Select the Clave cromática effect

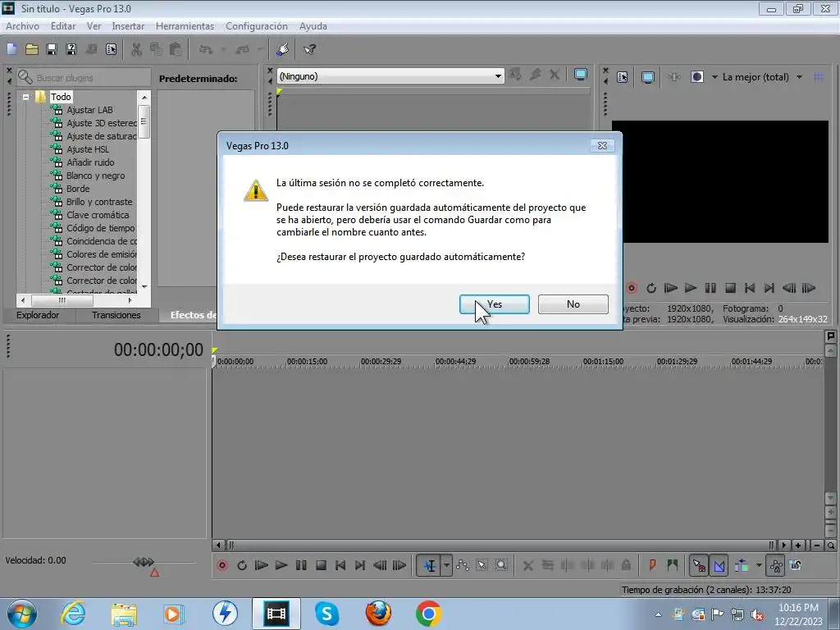(x=98, y=215)
